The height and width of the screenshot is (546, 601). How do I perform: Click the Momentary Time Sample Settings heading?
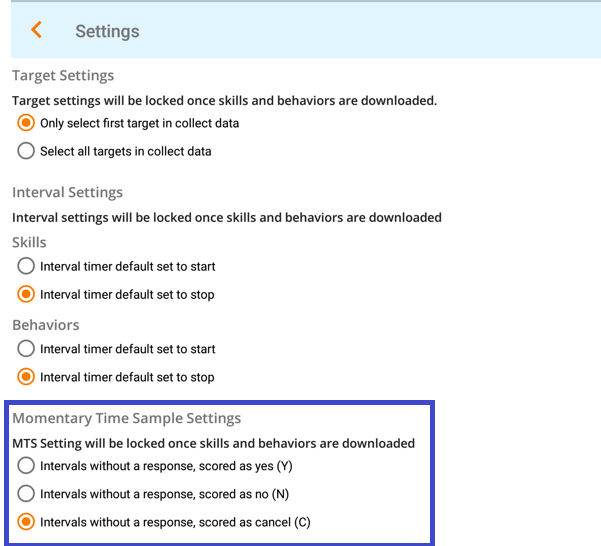coord(126,418)
